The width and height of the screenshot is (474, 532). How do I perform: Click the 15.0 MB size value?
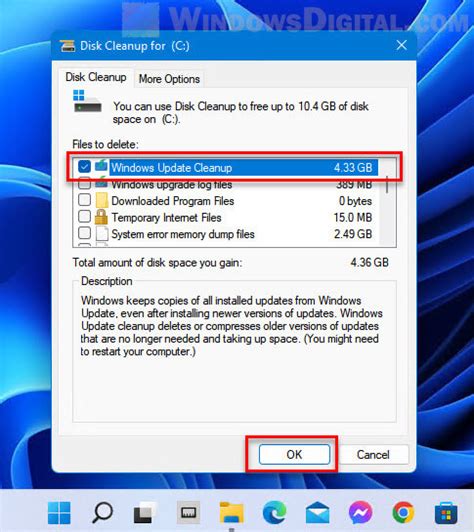353,217
